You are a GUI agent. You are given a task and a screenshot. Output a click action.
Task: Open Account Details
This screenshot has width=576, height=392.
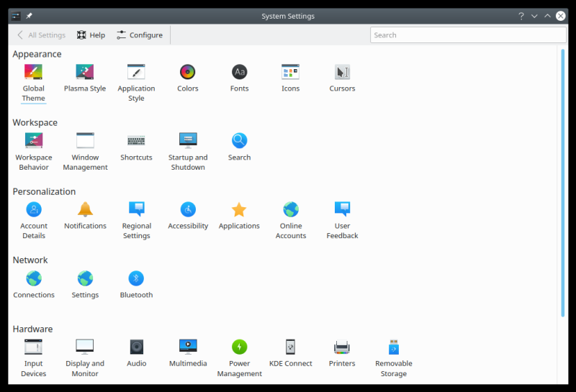click(x=34, y=220)
